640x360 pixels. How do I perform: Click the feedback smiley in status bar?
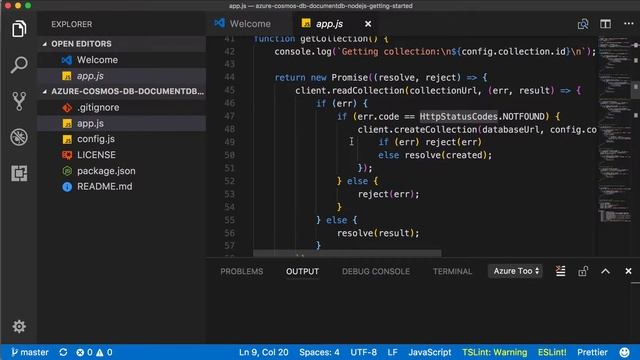[624, 352]
